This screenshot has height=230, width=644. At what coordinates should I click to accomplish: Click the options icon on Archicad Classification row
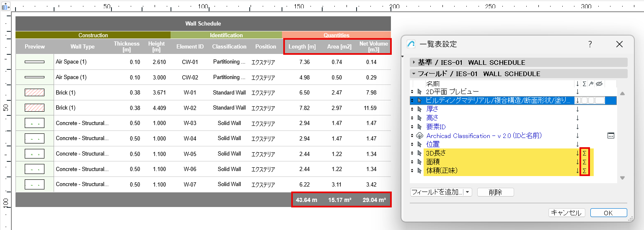(610, 135)
